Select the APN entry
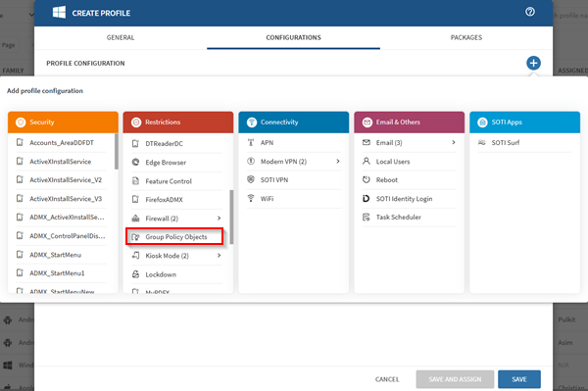 coord(294,142)
